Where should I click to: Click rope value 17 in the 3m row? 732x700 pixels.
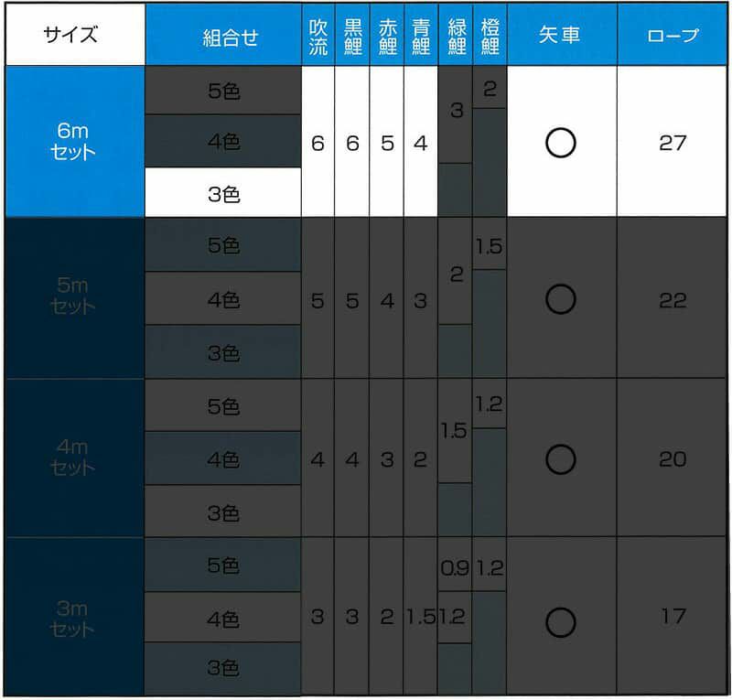pyautogui.click(x=673, y=616)
